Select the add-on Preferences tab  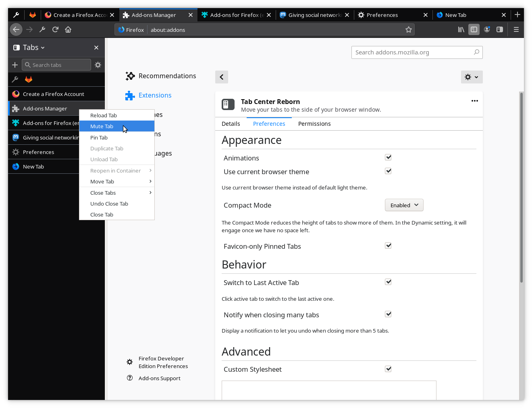coord(269,124)
